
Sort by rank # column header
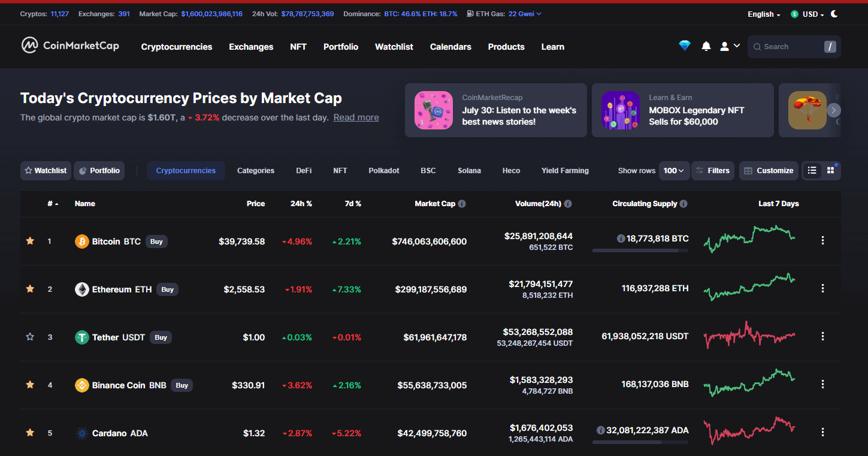(53, 204)
